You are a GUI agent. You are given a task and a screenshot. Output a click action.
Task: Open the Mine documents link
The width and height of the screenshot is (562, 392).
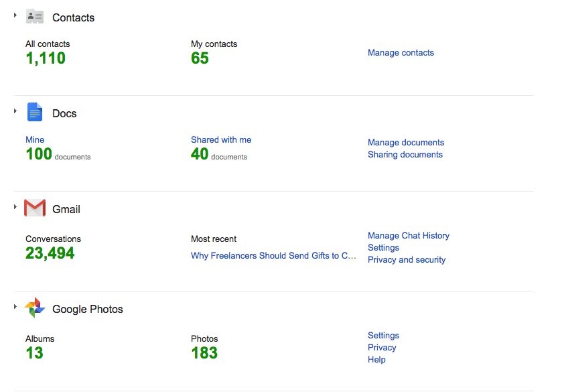35,140
